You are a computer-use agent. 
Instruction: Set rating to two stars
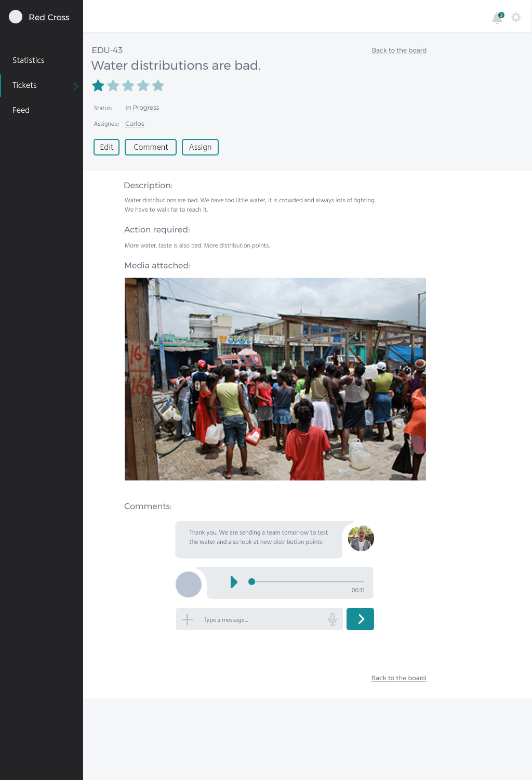pyautogui.click(x=113, y=85)
